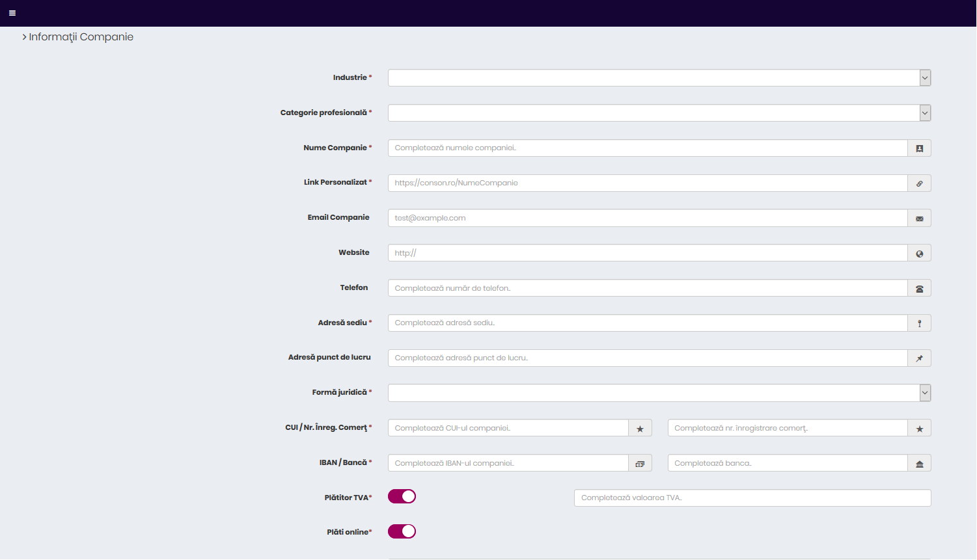Click the star icon beside CUI field

pos(639,429)
